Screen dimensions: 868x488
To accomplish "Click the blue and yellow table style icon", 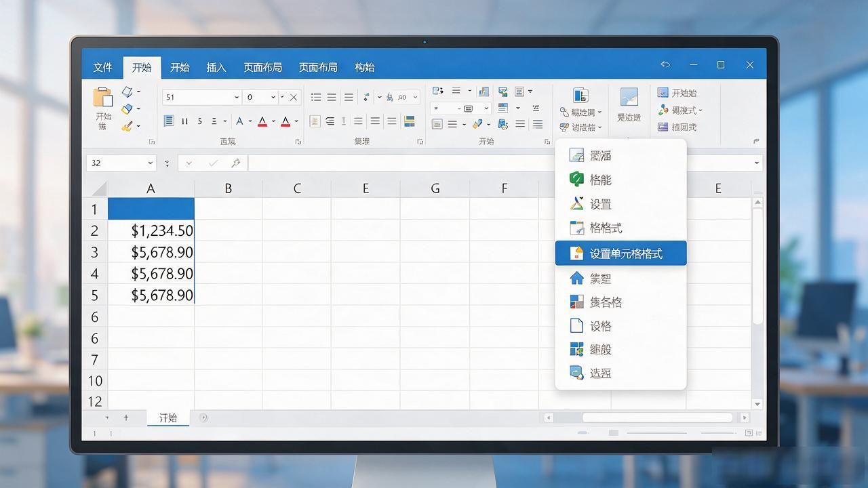I will click(409, 121).
